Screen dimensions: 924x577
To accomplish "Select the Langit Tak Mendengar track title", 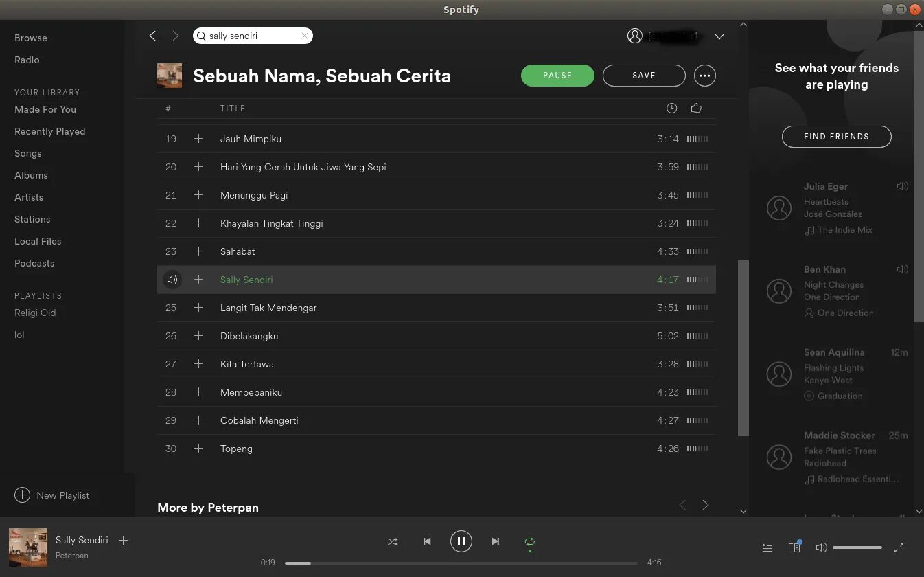I will click(x=268, y=308).
